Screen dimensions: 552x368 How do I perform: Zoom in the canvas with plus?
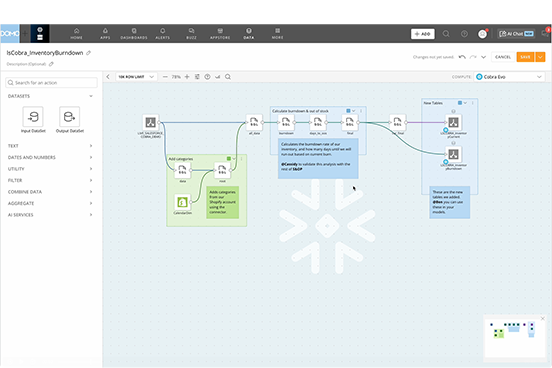pos(187,77)
